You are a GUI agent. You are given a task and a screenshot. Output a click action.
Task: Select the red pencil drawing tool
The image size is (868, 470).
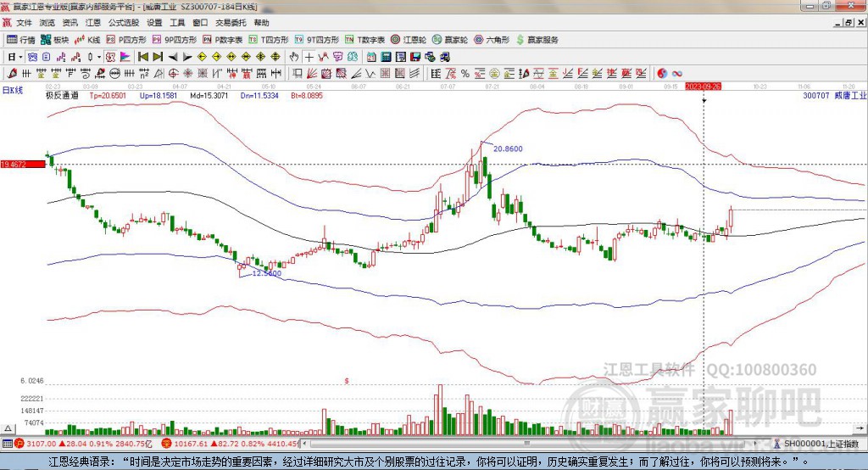[12, 73]
